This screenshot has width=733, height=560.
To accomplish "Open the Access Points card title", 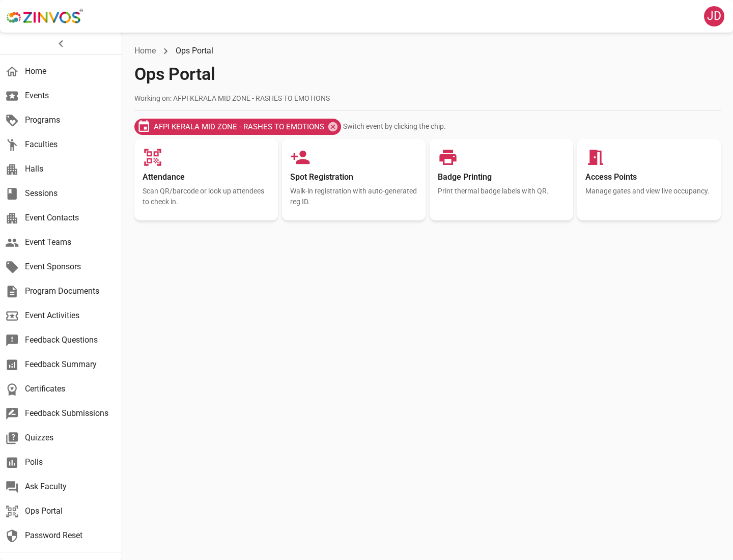I will 611,177.
